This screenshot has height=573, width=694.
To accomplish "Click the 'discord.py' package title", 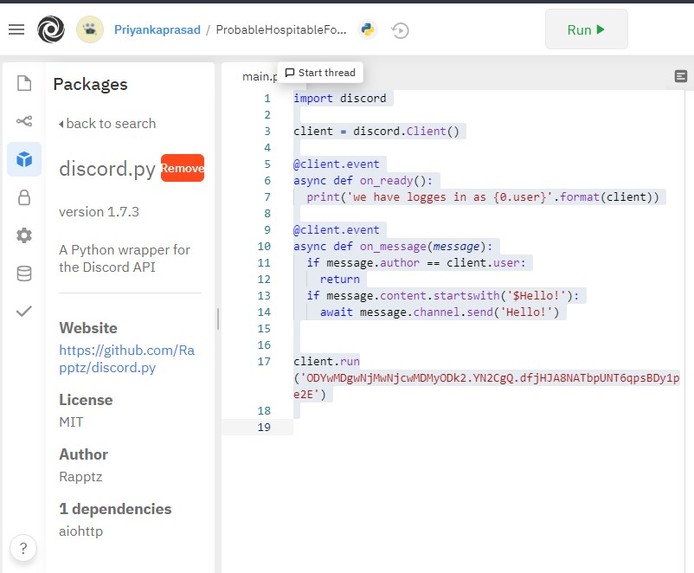I will pos(107,169).
